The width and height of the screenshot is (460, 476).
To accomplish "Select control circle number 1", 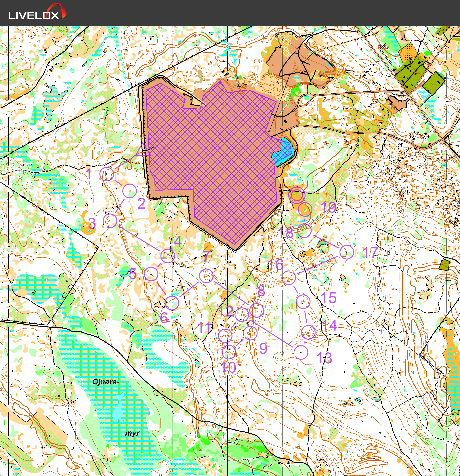I will (107, 174).
